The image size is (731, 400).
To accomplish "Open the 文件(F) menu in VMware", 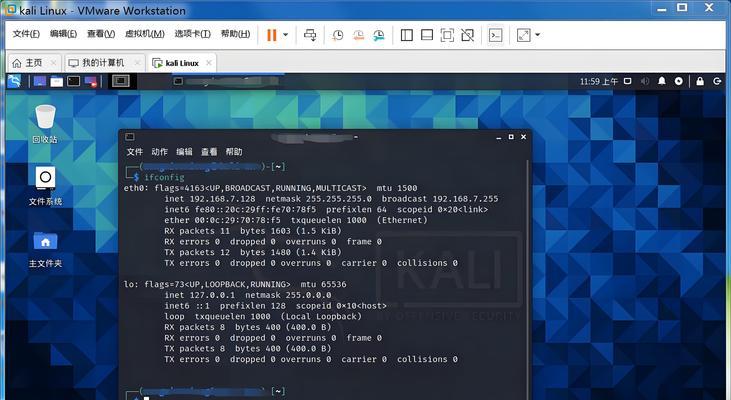I will (x=26, y=34).
